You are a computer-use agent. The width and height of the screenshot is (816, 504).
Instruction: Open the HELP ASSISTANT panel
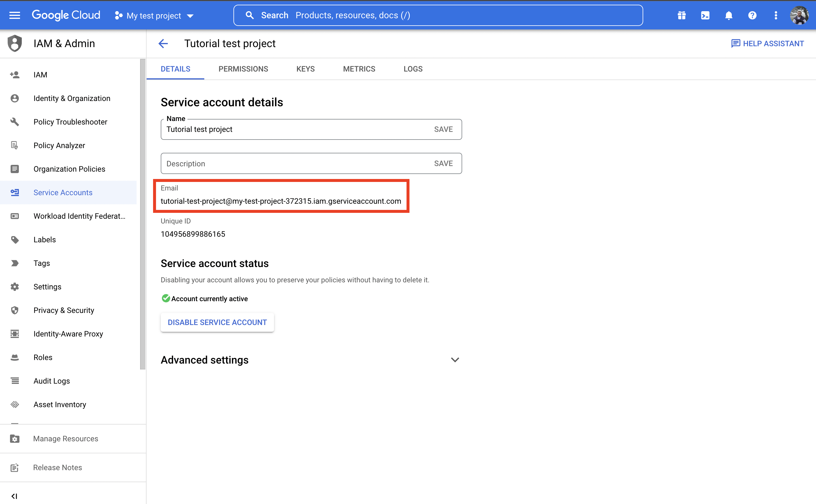pos(767,44)
